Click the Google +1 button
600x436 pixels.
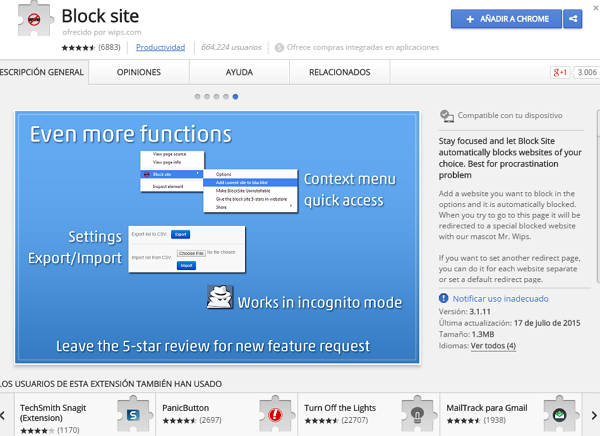pos(560,72)
